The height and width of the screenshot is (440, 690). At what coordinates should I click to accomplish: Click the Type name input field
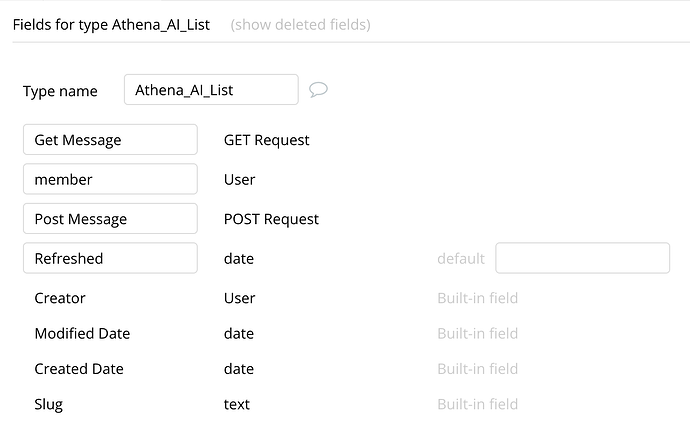pos(211,90)
